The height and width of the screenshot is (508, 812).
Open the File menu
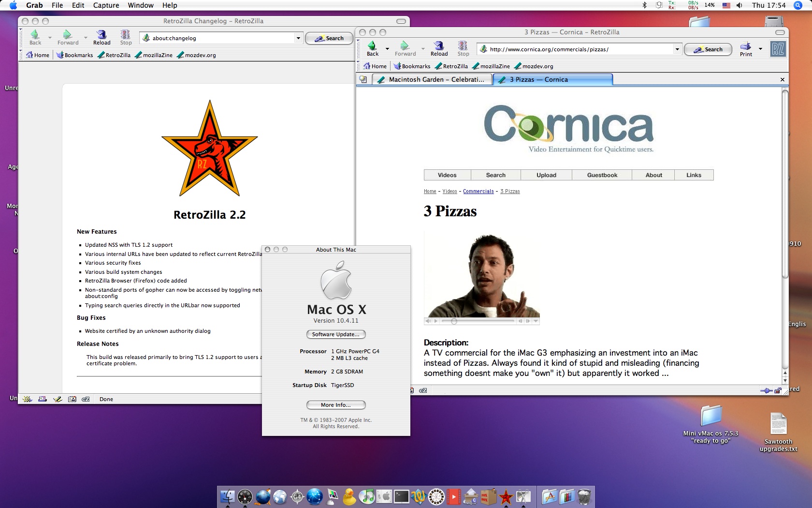tap(57, 5)
